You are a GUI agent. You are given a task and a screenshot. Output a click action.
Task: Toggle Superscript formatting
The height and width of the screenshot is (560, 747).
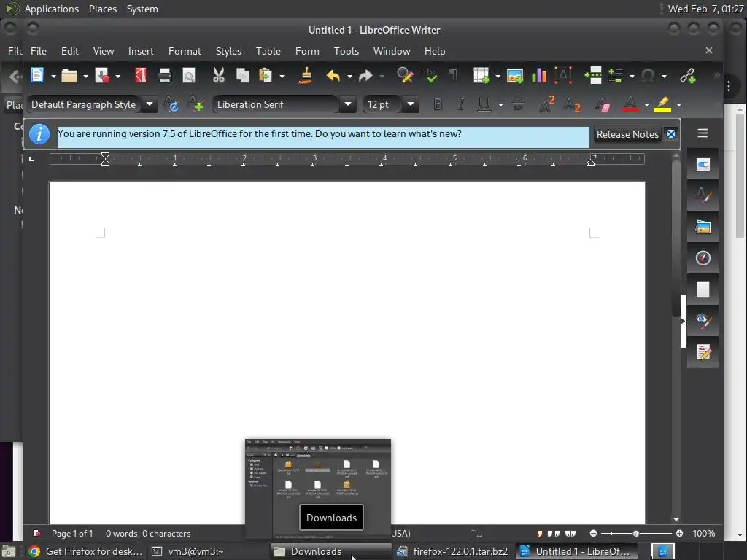(546, 104)
